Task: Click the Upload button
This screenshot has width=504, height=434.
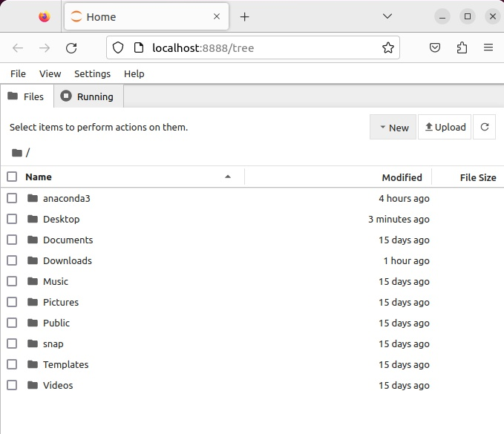Action: (x=445, y=127)
